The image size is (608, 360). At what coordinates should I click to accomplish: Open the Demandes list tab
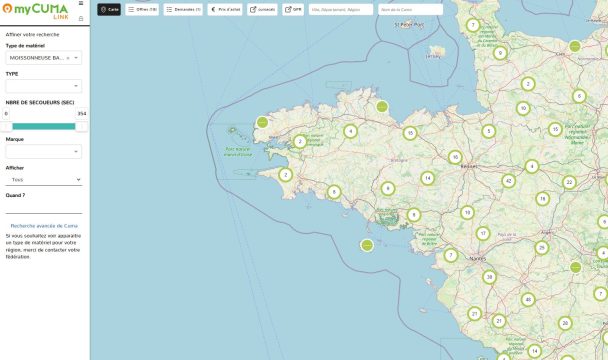click(183, 9)
